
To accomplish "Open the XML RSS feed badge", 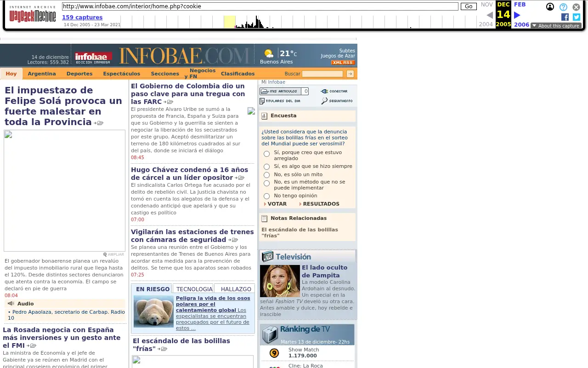I will coord(343,63).
